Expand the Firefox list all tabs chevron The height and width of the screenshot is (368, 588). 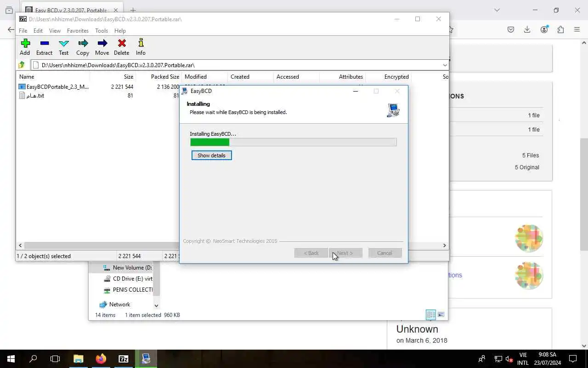point(497,10)
